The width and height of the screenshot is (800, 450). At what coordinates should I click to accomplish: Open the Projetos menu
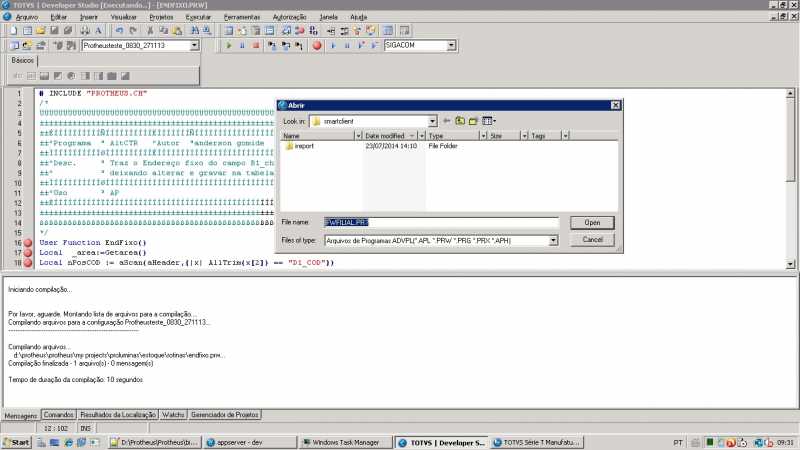tap(161, 17)
